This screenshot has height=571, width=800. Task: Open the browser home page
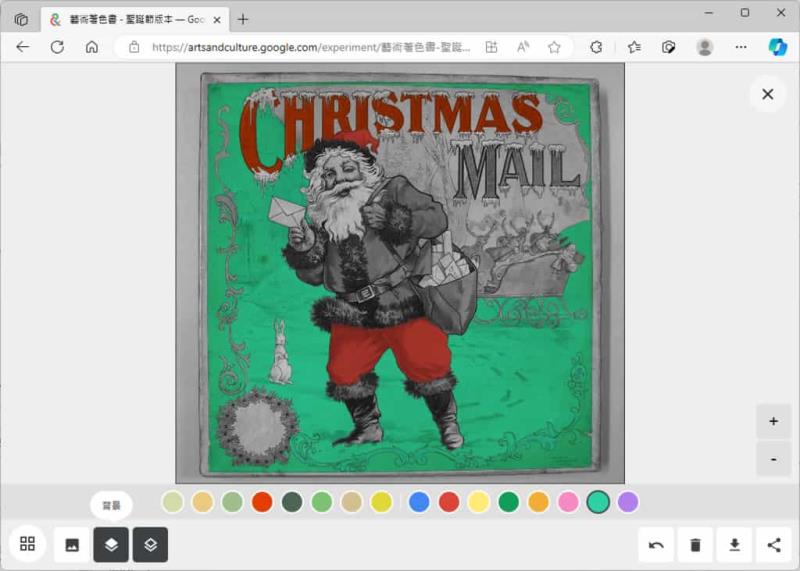pos(92,47)
